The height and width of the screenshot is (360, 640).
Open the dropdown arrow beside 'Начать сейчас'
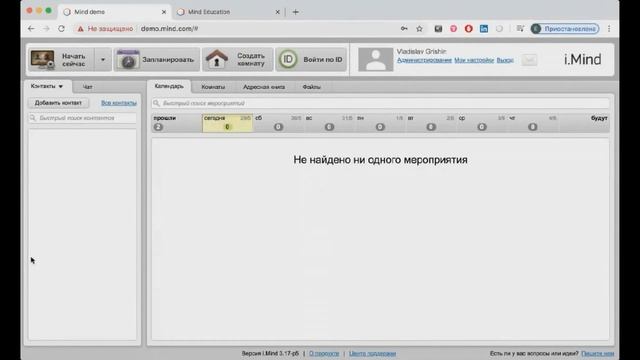[x=103, y=60]
